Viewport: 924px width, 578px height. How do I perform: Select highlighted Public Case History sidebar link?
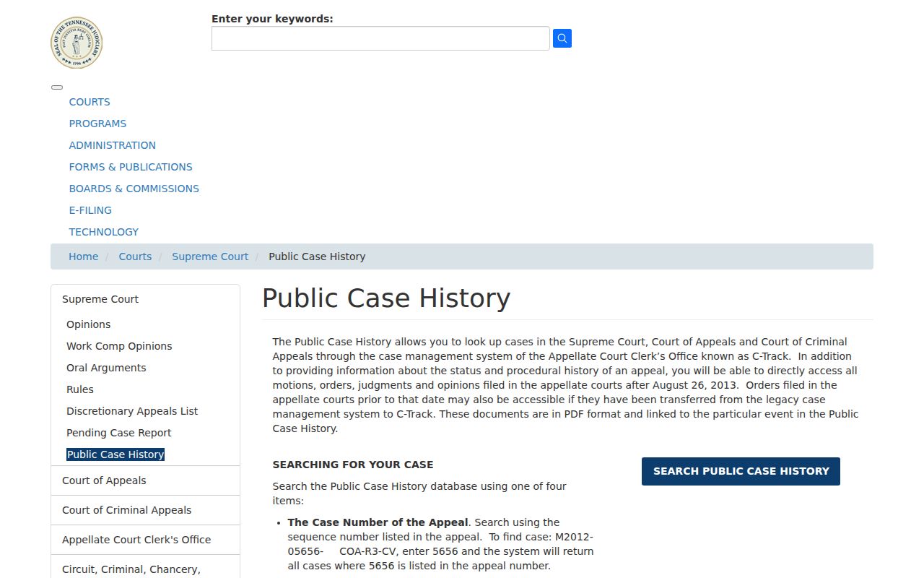[x=115, y=454]
